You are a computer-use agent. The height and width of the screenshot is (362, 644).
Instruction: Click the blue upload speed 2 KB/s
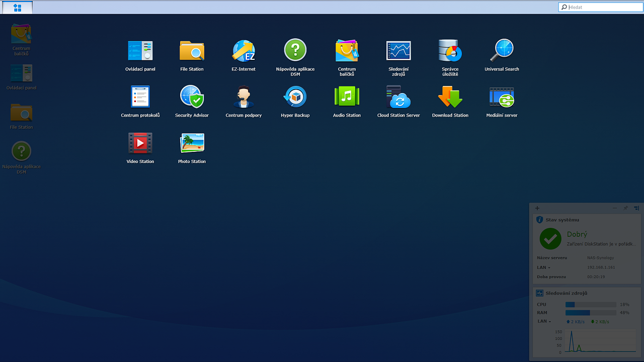576,322
